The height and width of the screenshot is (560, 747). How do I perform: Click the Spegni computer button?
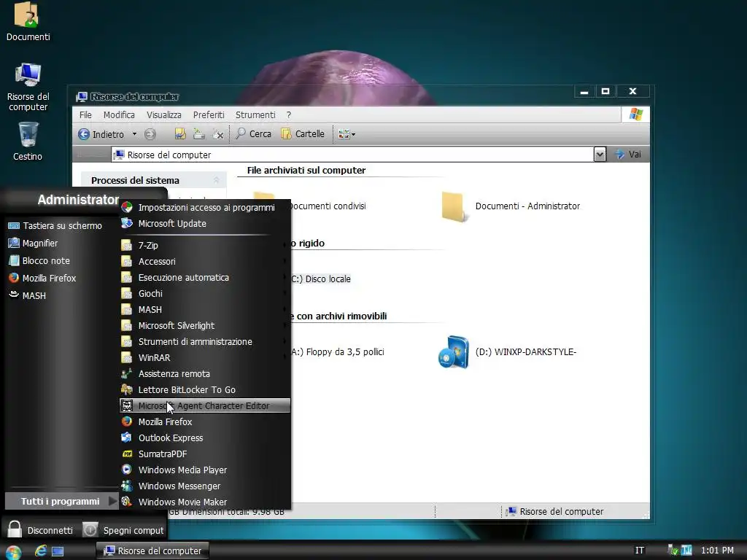pos(123,530)
